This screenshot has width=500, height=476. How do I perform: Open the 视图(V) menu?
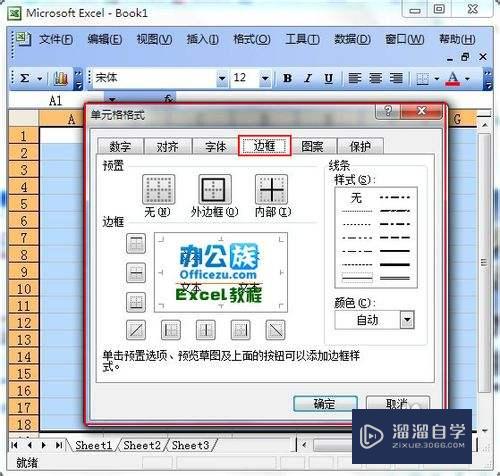(154, 39)
